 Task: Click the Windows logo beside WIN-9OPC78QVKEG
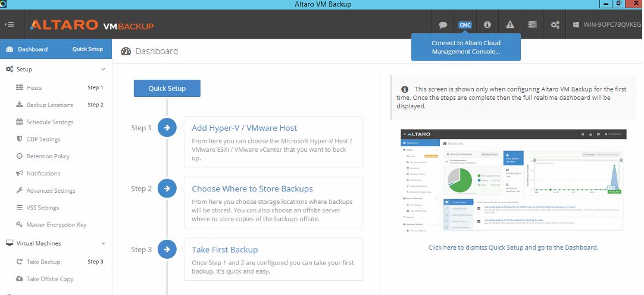(576, 24)
